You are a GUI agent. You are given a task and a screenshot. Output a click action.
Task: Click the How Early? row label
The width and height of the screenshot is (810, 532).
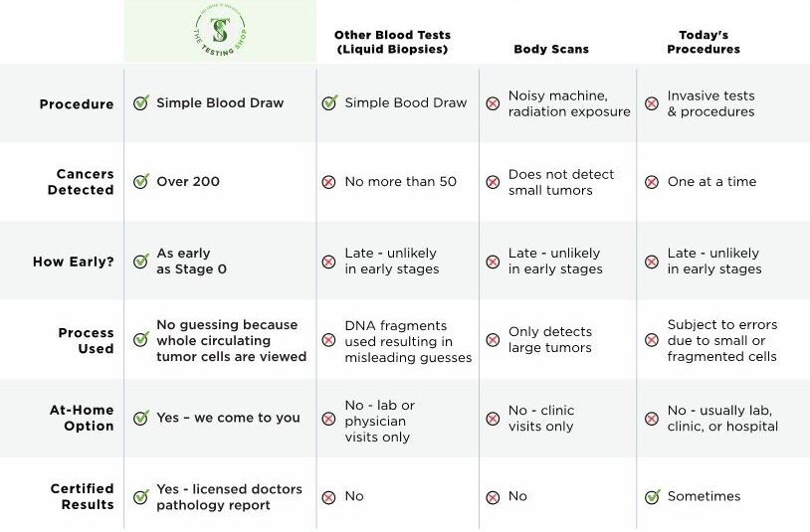tap(74, 262)
